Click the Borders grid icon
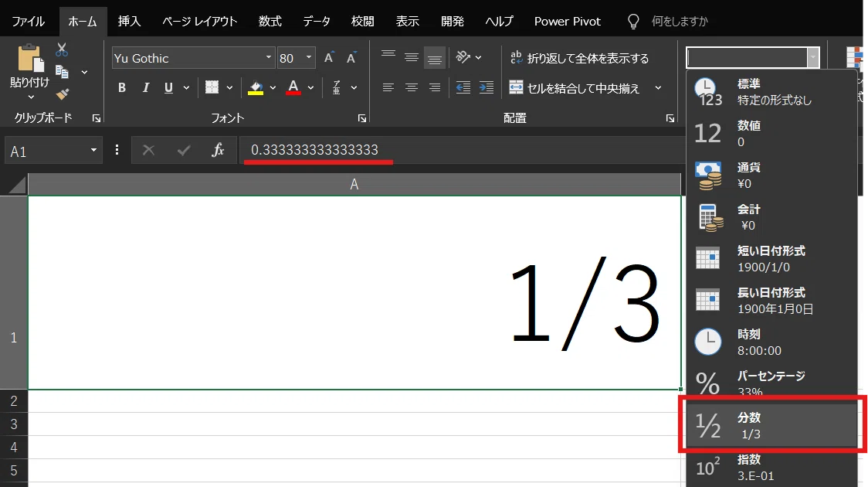868x487 pixels. tap(212, 87)
